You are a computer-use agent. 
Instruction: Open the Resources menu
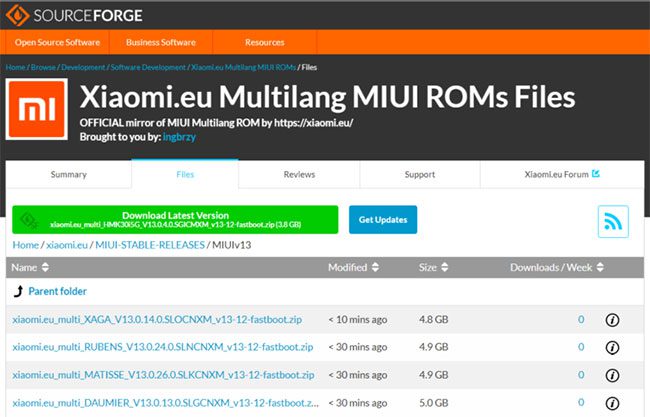[264, 42]
